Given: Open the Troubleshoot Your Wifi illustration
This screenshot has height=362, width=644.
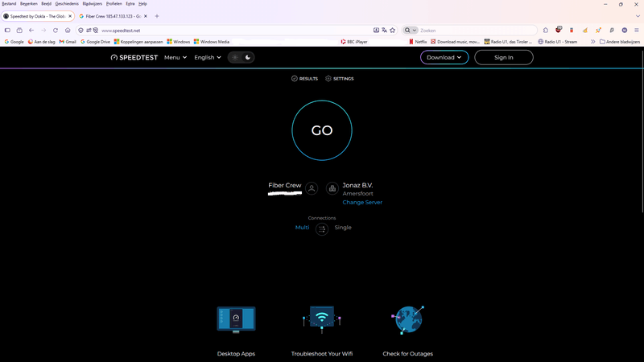Looking at the screenshot, I should coord(321,319).
